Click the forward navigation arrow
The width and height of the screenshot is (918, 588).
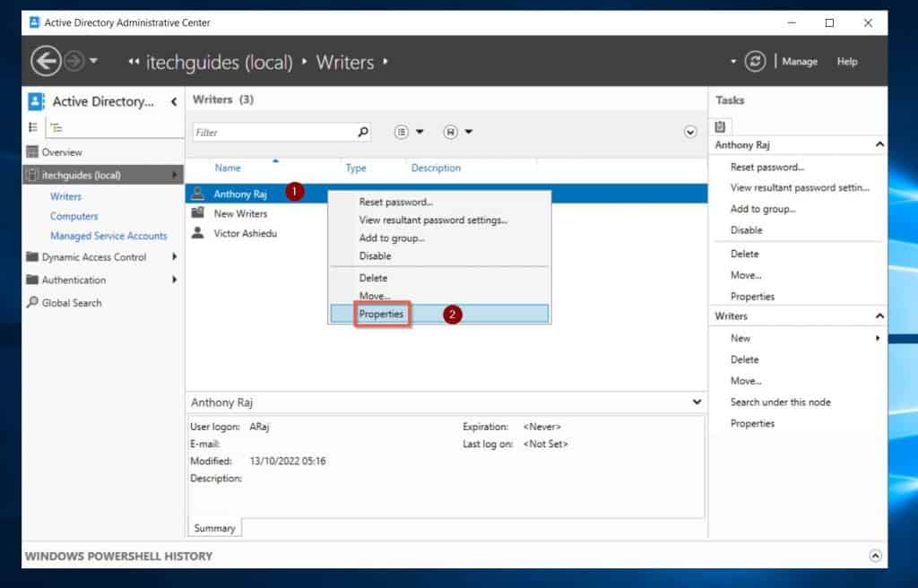click(74, 61)
